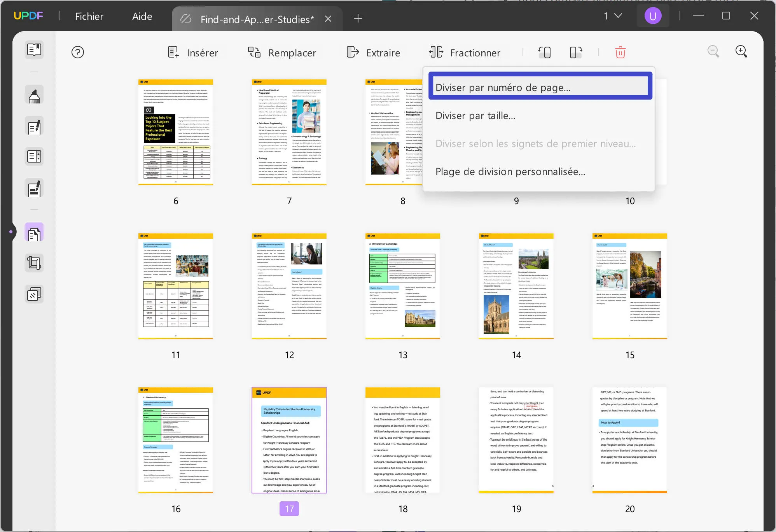Select the thumbnail of page 17

click(x=289, y=440)
